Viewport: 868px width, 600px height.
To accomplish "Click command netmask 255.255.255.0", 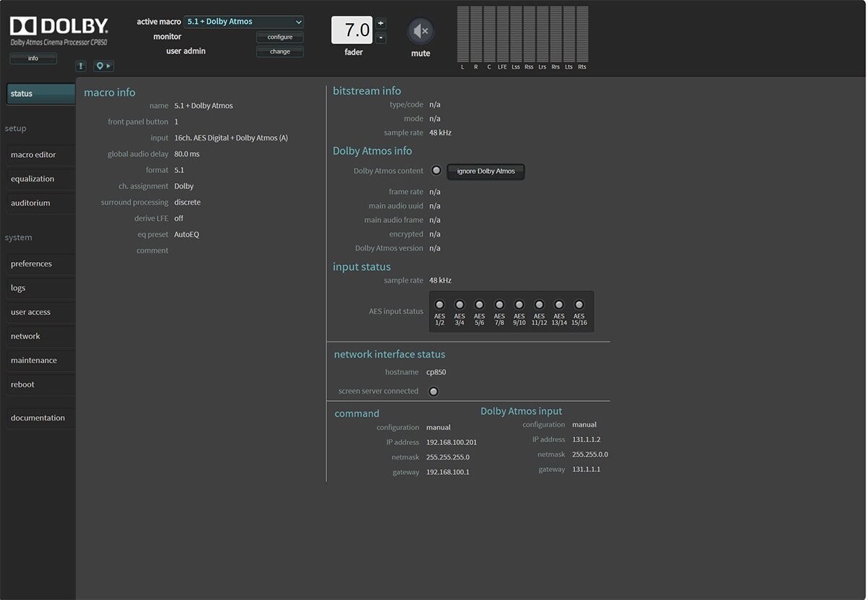I will point(448,457).
